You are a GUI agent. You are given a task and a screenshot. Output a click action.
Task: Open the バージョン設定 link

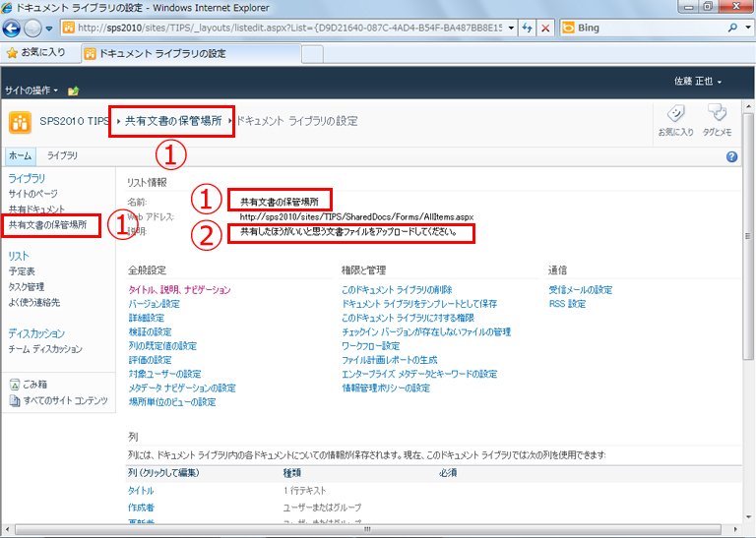[x=155, y=304]
